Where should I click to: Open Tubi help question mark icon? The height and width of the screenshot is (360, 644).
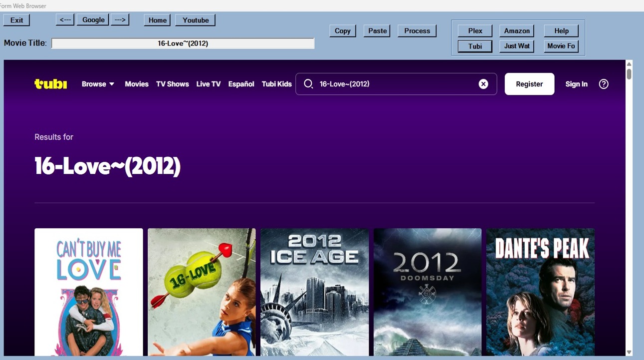click(x=603, y=84)
